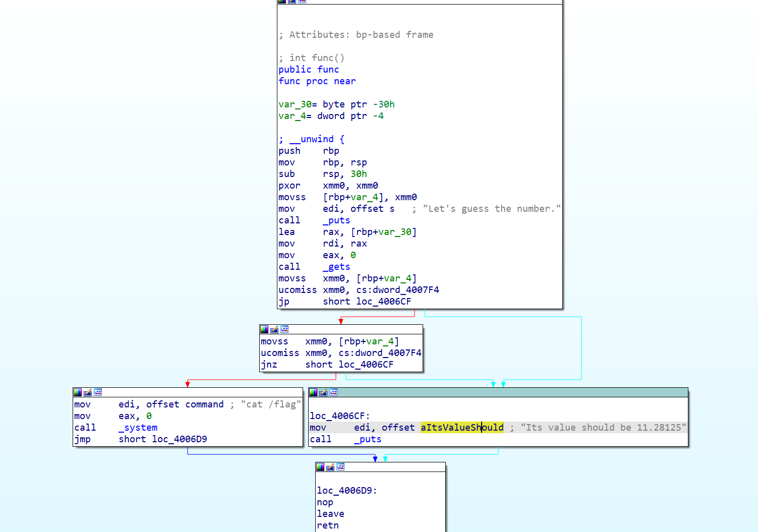This screenshot has width=758, height=532.
Task: Click the _system call target
Action: tap(138, 428)
